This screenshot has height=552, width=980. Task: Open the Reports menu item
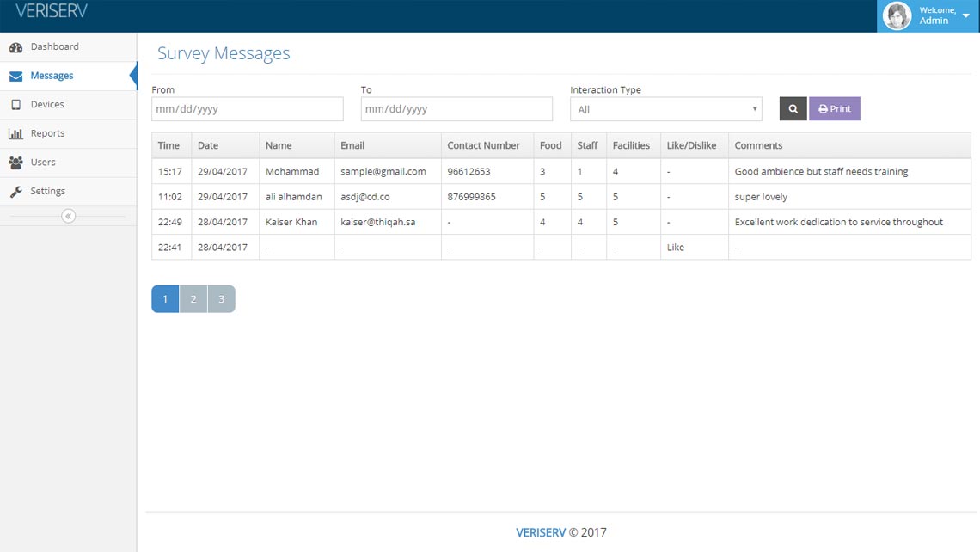[x=47, y=133]
